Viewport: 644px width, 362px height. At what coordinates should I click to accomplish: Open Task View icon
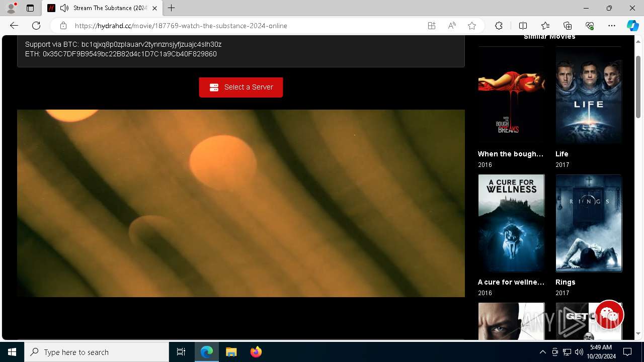pos(181,352)
